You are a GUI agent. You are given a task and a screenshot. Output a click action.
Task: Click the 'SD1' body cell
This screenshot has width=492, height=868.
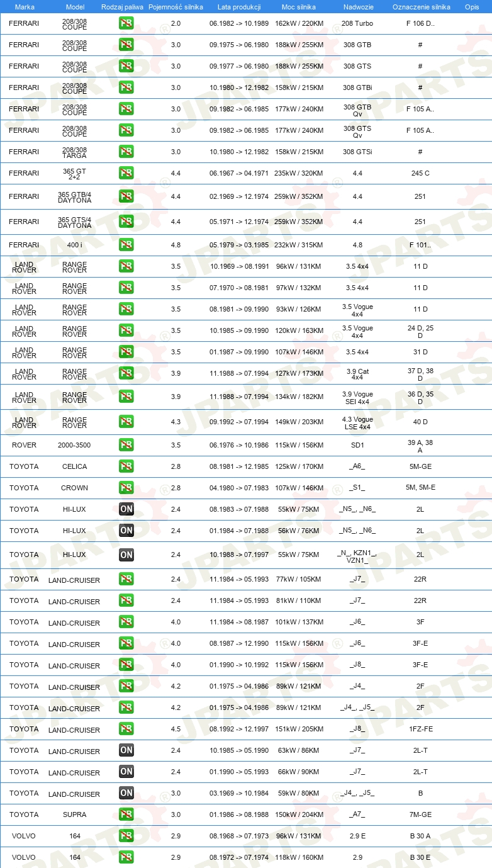(x=357, y=445)
